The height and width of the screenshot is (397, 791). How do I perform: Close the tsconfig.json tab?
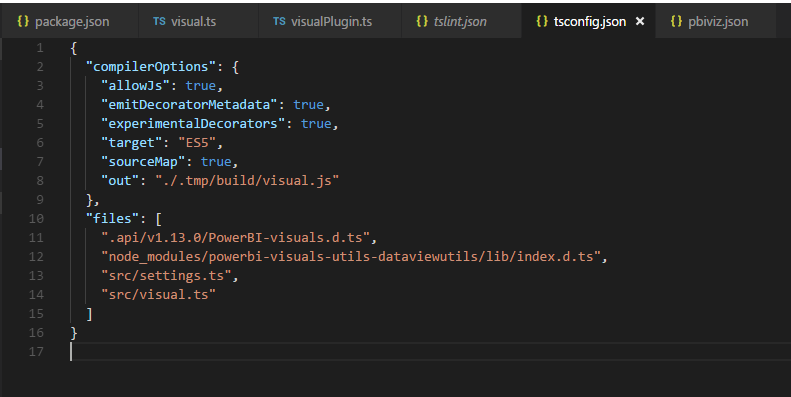coord(640,21)
